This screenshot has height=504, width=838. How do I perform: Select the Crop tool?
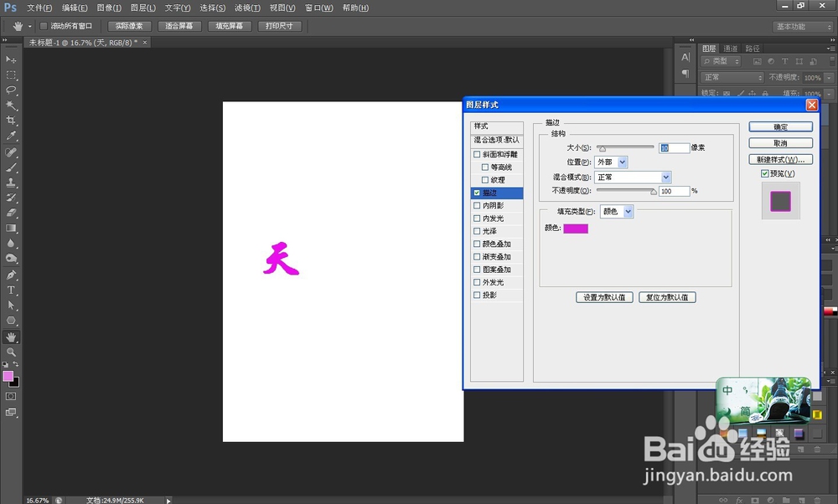point(11,120)
